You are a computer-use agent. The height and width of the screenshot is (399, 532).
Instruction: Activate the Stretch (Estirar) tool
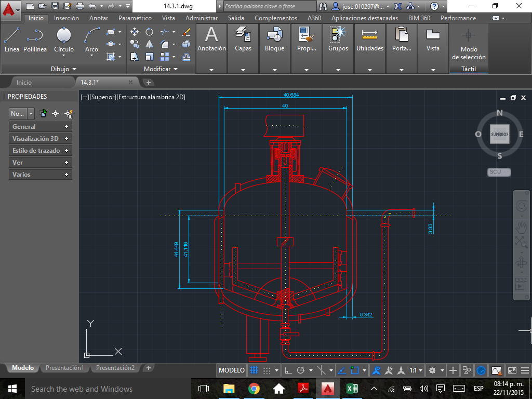click(135, 57)
